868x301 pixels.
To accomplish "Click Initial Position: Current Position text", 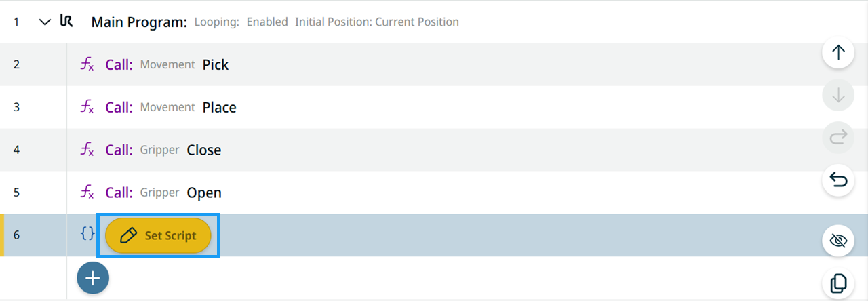I will (377, 22).
